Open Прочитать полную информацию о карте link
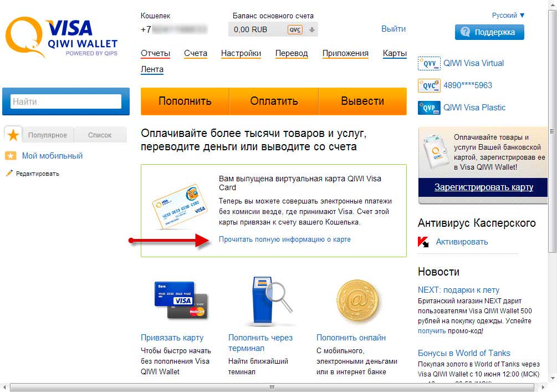The width and height of the screenshot is (557, 392). tap(284, 240)
